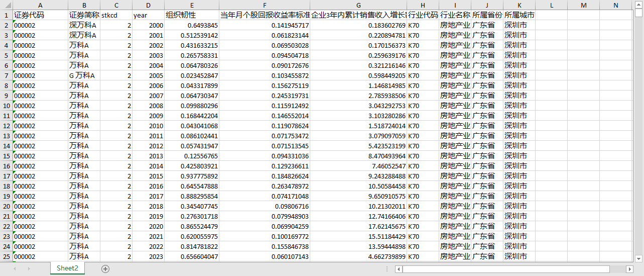This screenshot has height=276, width=644.
Task: Click 房地产业 in the year 2004 row
Action: 455,65
